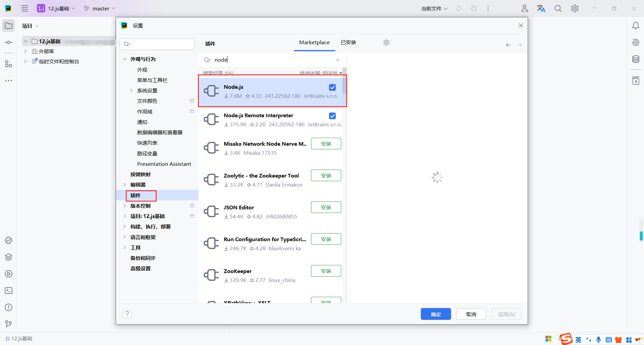Switch to the Marketplace tab
The height and width of the screenshot is (345, 644).
coord(314,43)
